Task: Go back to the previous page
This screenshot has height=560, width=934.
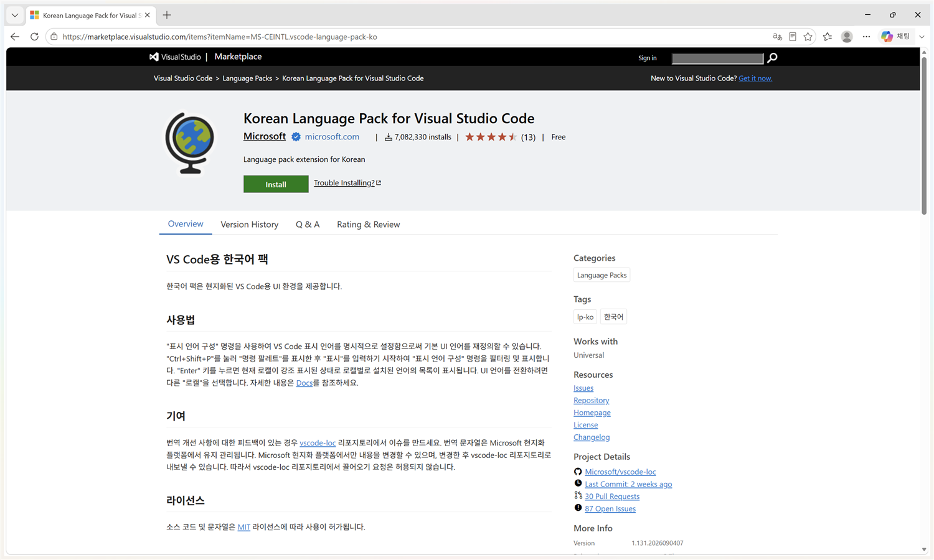Action: (x=15, y=37)
